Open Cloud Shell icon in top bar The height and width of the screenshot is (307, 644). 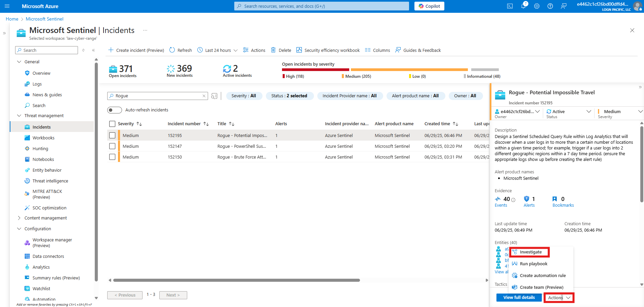[510, 6]
